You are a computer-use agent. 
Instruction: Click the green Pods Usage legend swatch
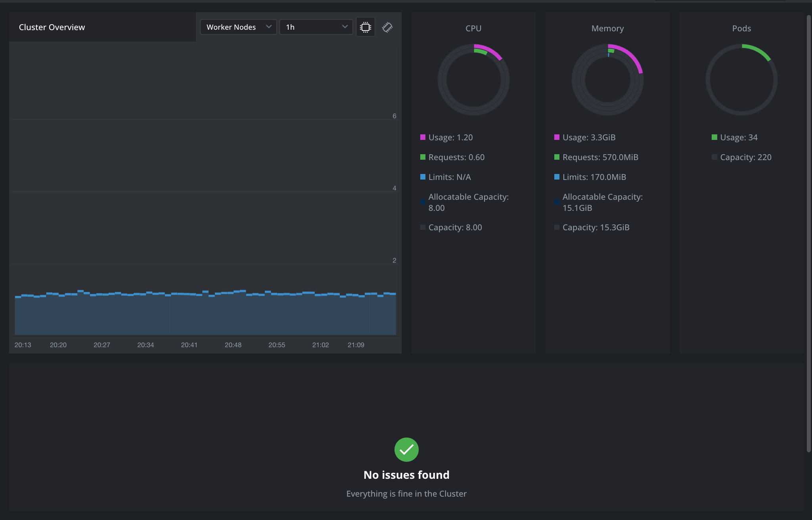pos(714,137)
